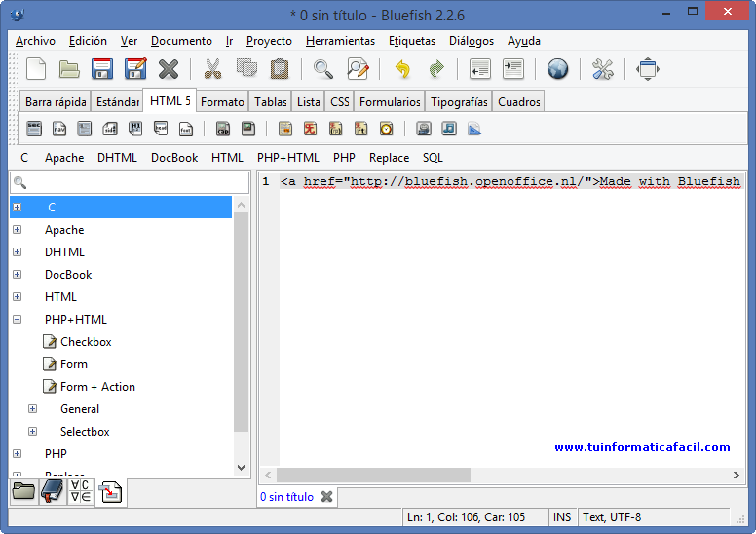Open the DocBook snippets menu in the snippets bar

coord(174,158)
